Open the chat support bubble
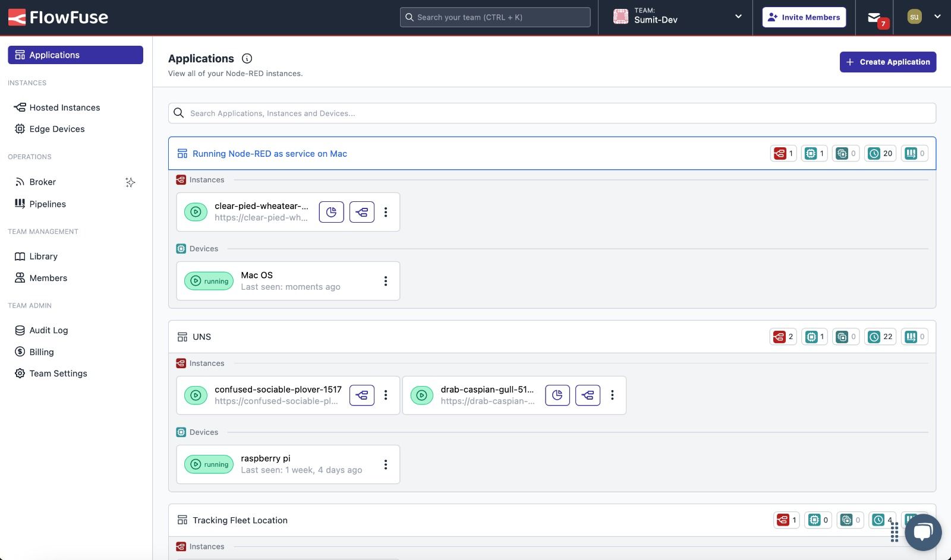Image resolution: width=951 pixels, height=560 pixels. pyautogui.click(x=922, y=532)
